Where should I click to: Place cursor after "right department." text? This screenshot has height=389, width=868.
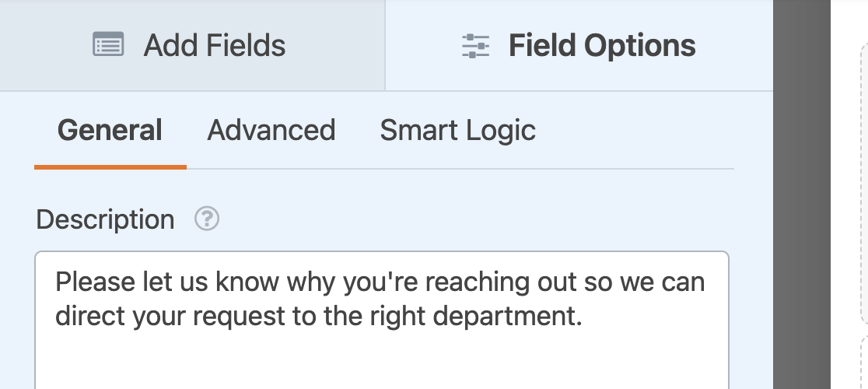[x=583, y=317]
